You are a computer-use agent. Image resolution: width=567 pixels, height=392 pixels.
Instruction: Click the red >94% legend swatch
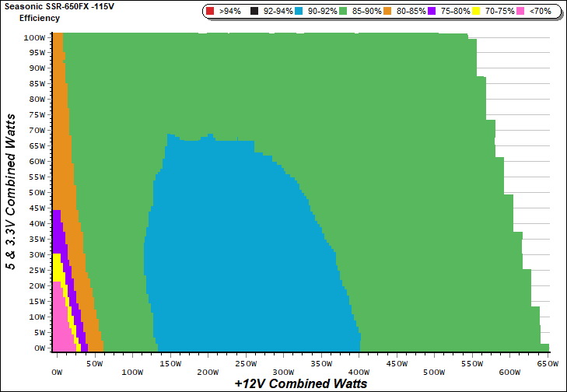[211, 12]
